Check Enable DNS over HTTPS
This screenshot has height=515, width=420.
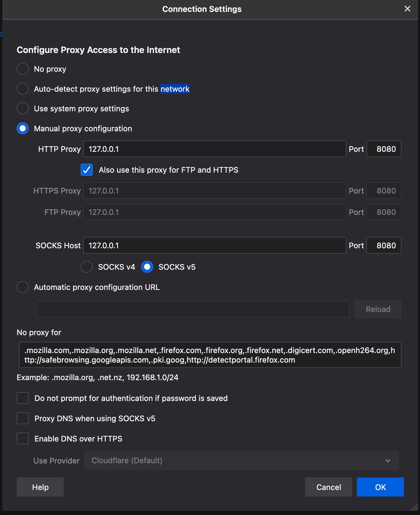point(23,438)
